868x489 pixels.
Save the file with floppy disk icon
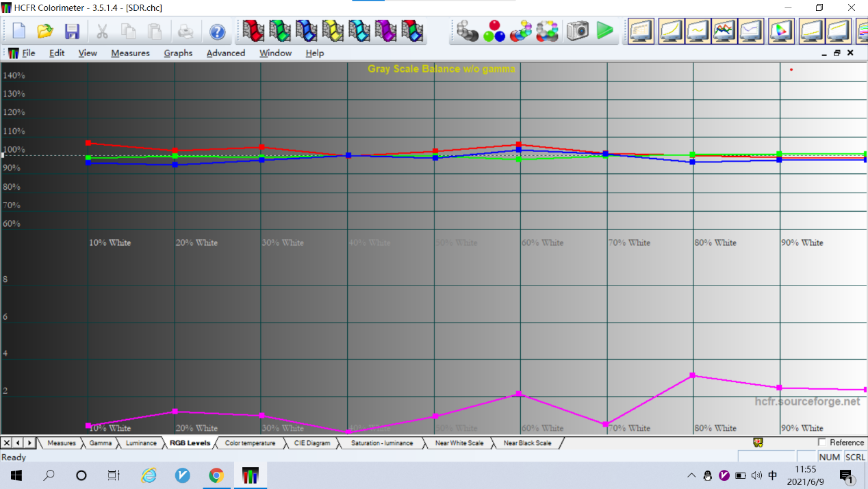72,32
